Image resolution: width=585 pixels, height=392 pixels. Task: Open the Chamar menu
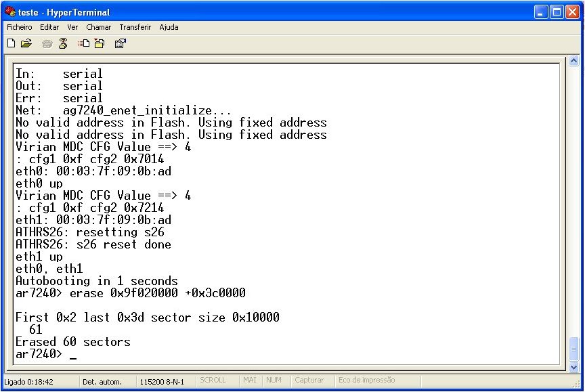(x=98, y=27)
